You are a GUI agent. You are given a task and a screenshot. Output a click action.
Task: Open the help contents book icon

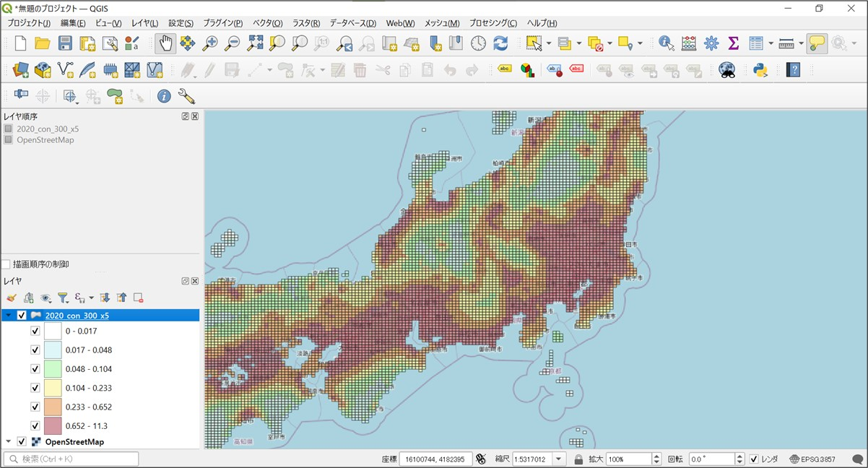[793, 70]
